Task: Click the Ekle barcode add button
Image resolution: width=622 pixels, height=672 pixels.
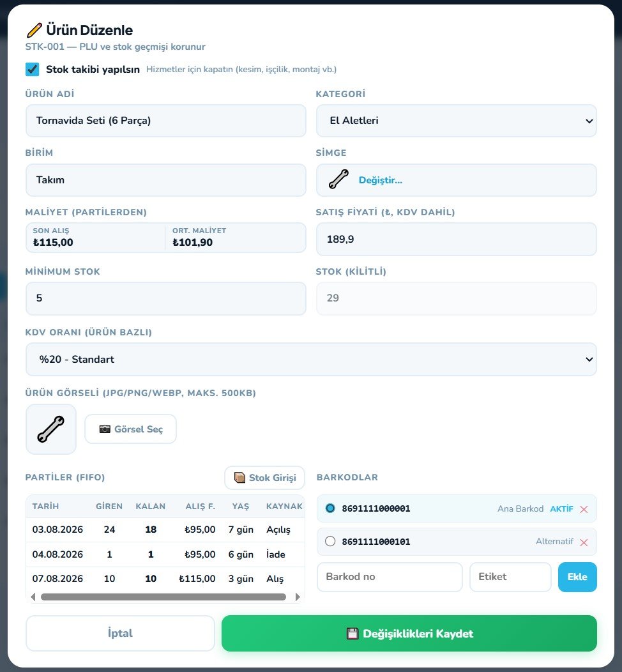Action: tap(577, 577)
